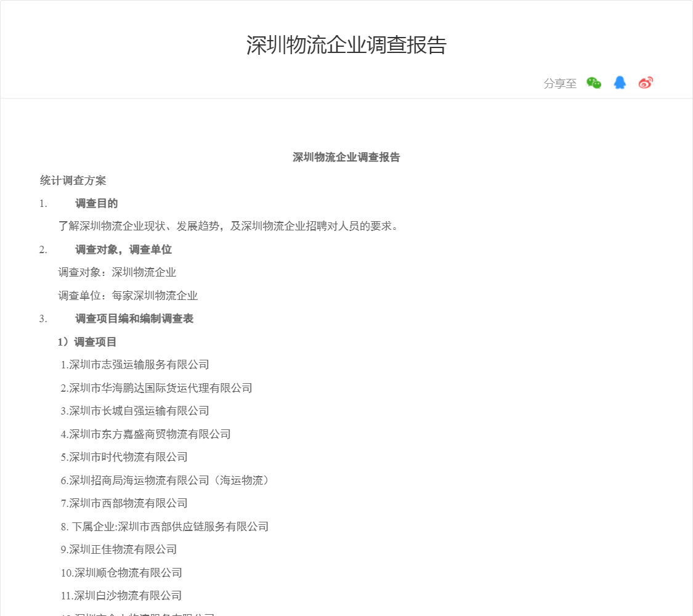Click the bold centered heading 深圳物流企业调查报告
693x616 pixels.
coord(346,157)
